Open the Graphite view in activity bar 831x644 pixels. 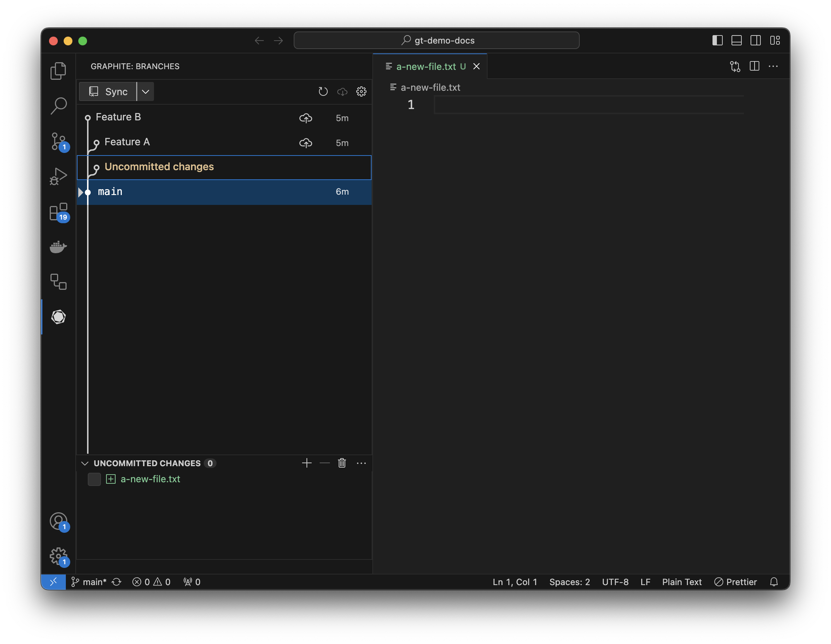coord(58,317)
